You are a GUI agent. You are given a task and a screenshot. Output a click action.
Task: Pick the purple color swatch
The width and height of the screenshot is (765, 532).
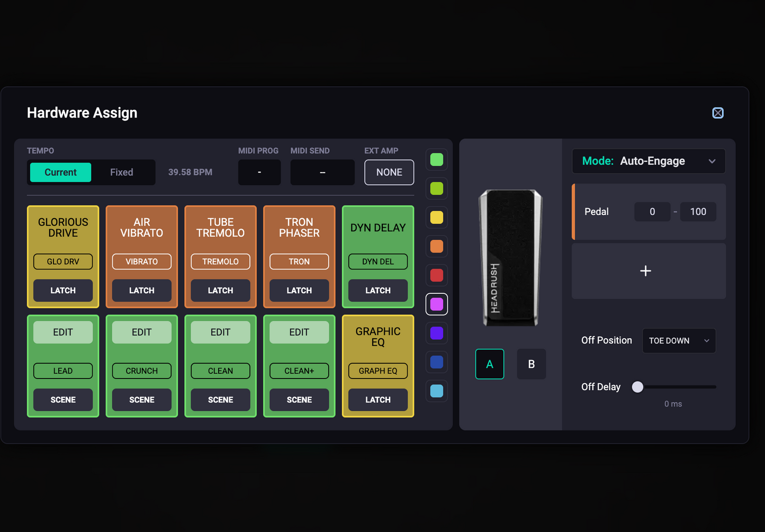tap(437, 333)
